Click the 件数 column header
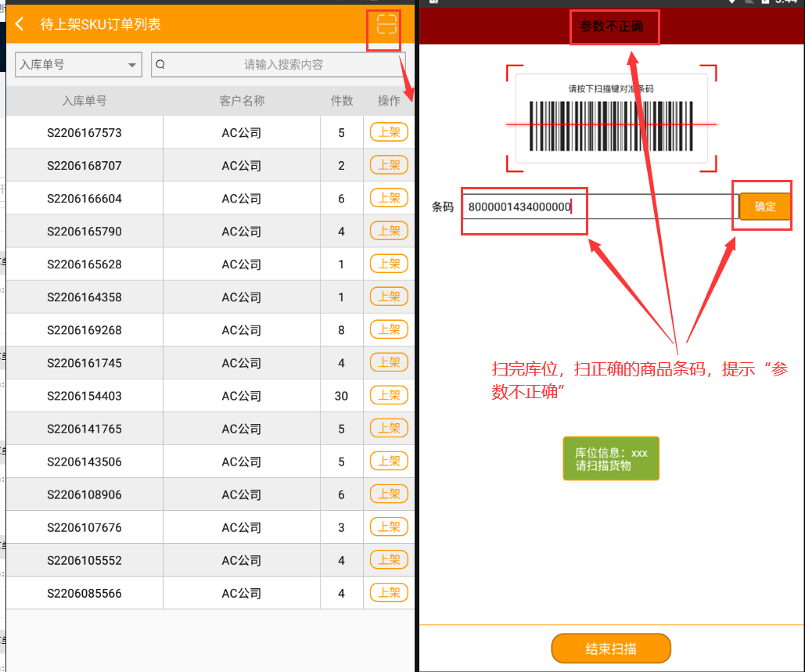 (x=342, y=101)
